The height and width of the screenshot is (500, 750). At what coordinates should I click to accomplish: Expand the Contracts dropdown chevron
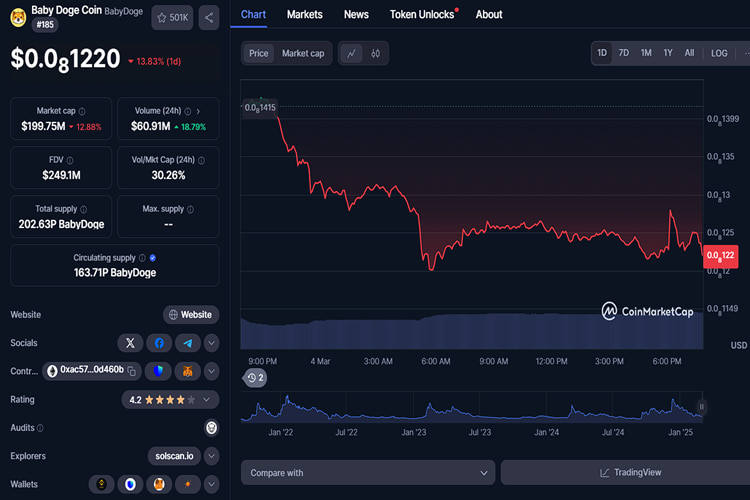coord(211,371)
